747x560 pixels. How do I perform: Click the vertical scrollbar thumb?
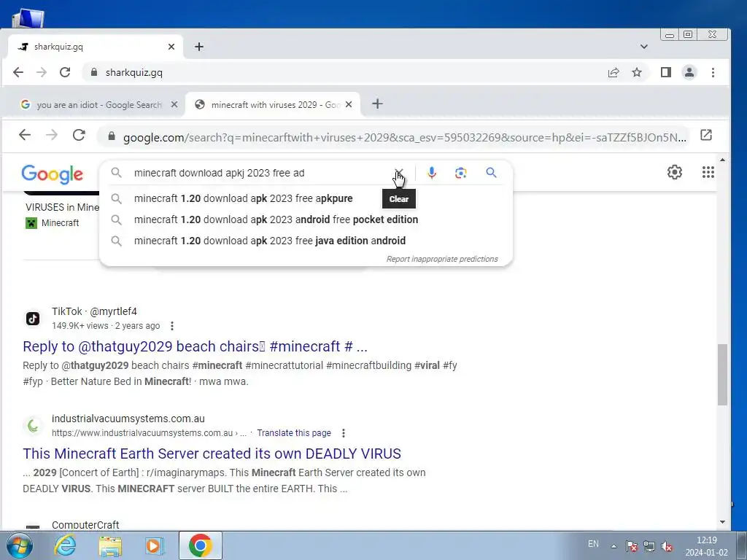[x=723, y=375]
